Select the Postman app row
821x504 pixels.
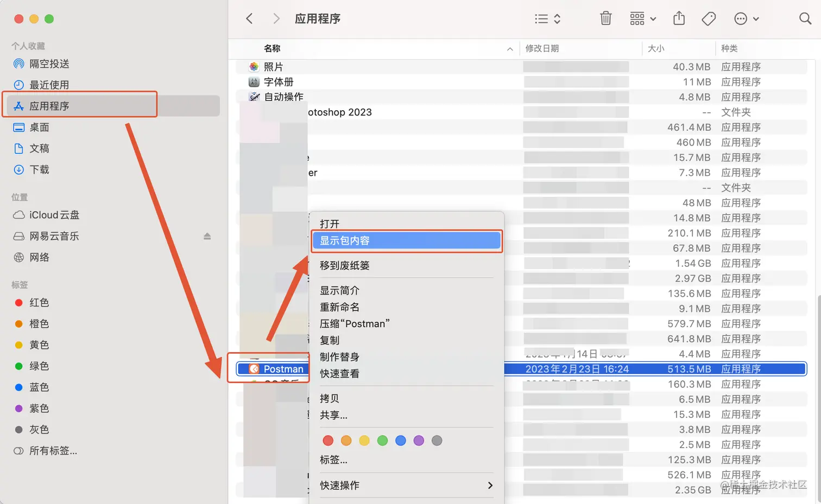click(x=522, y=369)
